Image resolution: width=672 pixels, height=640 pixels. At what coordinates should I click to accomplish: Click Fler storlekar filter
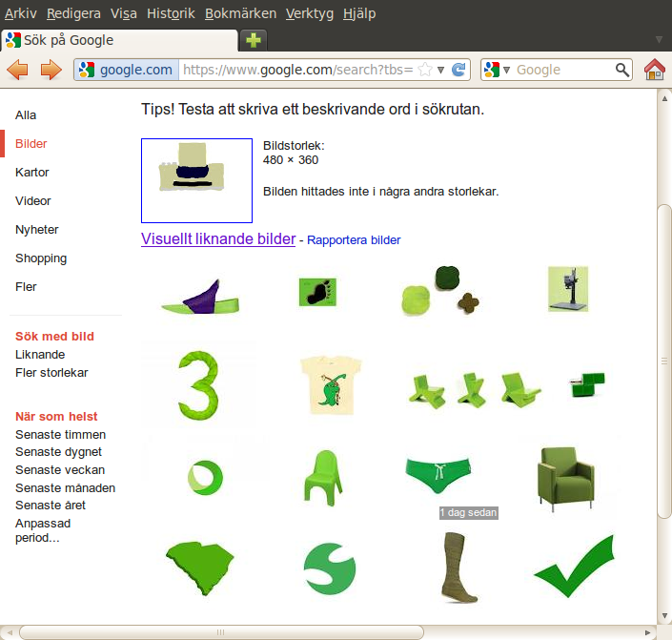tap(51, 372)
